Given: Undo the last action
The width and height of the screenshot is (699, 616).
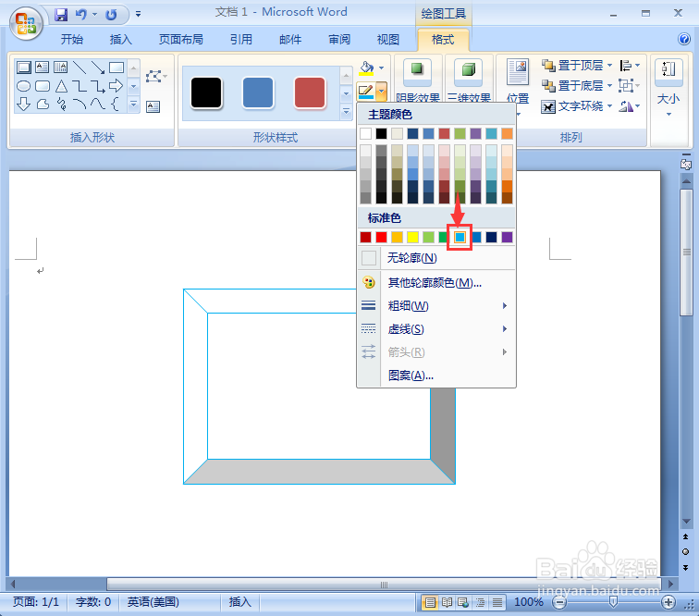Looking at the screenshot, I should click(80, 15).
